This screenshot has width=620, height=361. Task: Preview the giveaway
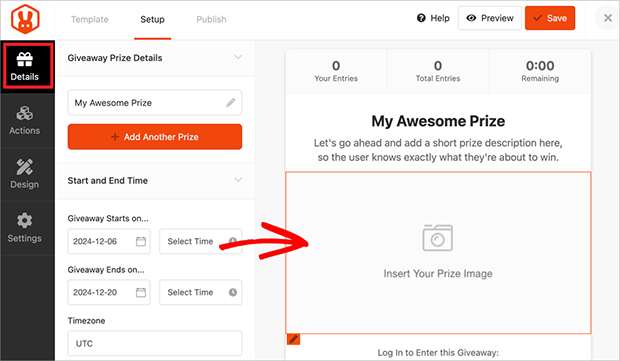click(490, 18)
